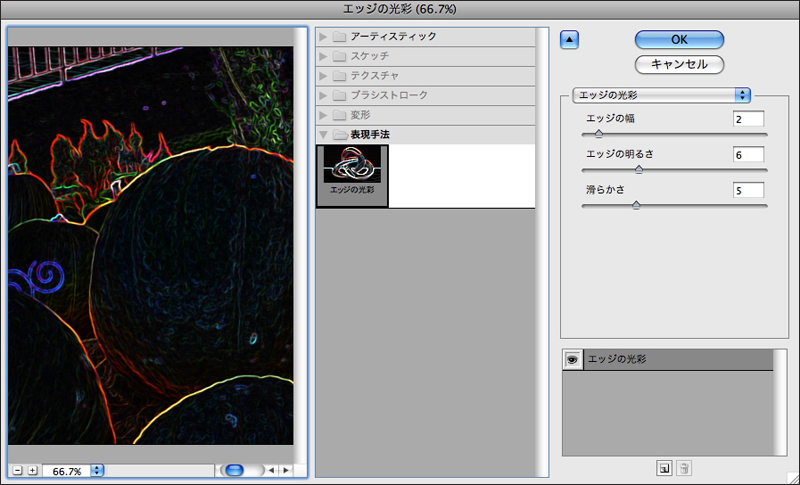Click the テクスチャ folder icon
This screenshot has width=800, height=485.
(339, 76)
